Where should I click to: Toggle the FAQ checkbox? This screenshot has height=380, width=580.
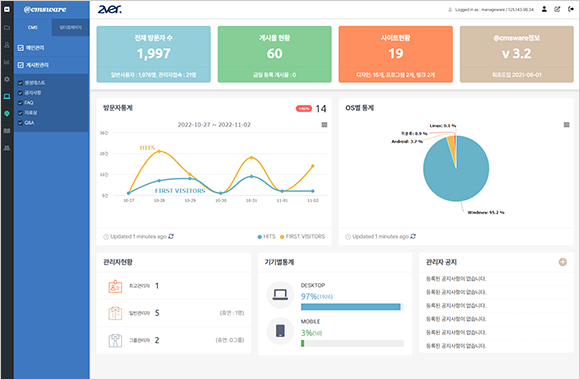20,102
